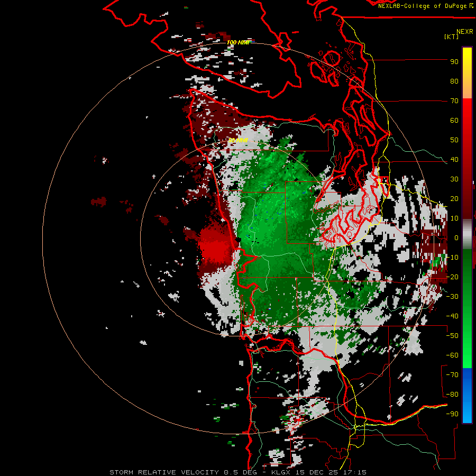The image size is (476, 476).
Task: Click the 70 value on the velocity scale
Action: (x=454, y=101)
